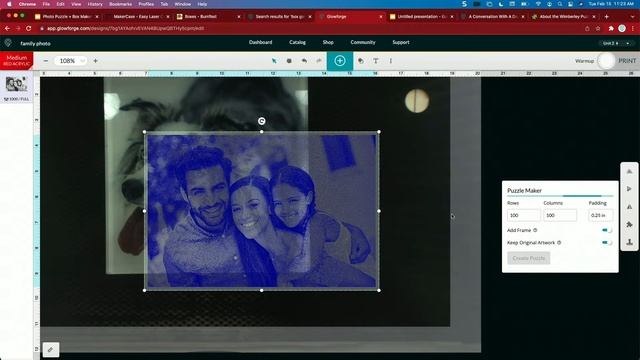This screenshot has width=640, height=360.
Task: Select the Text (T) tool
Action: (x=376, y=61)
